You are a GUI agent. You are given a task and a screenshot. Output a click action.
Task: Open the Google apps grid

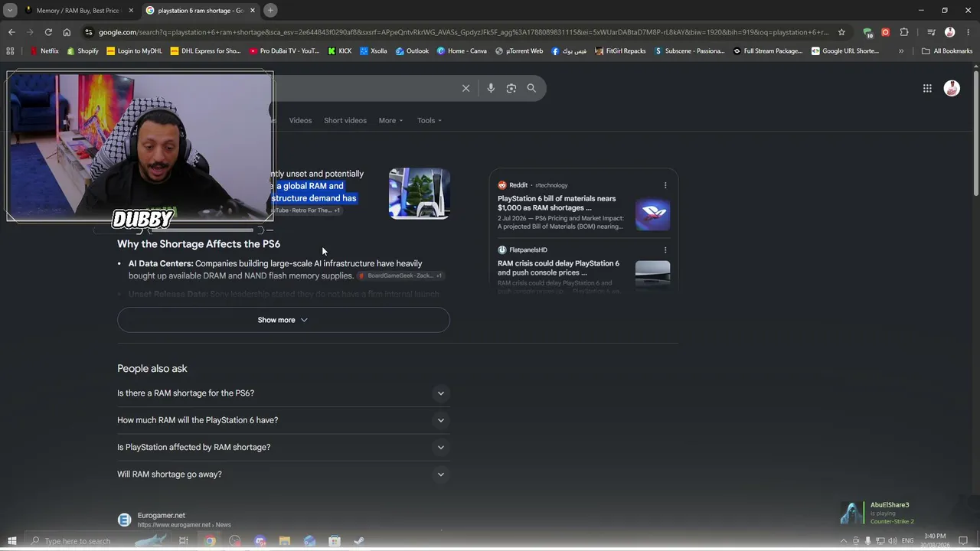(x=927, y=89)
